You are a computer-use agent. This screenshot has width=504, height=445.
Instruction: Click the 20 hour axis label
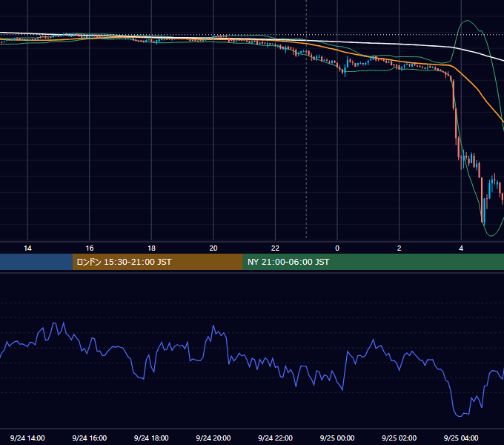[x=213, y=248]
